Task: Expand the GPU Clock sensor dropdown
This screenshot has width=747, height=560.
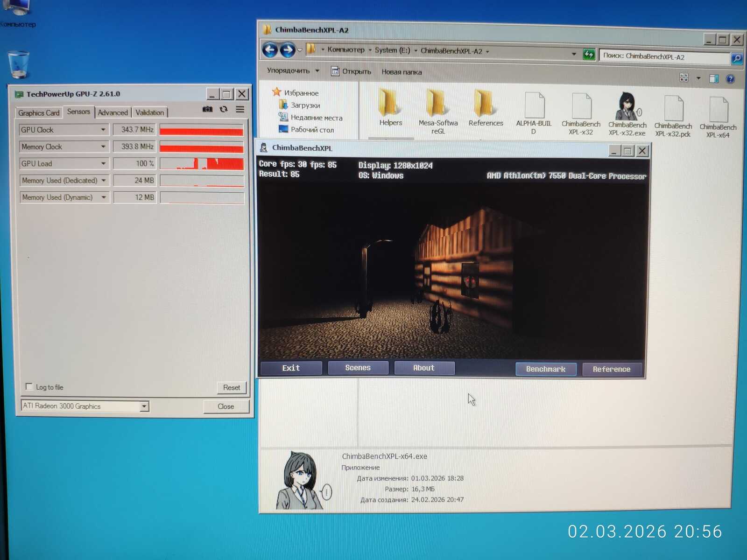Action: point(103,130)
